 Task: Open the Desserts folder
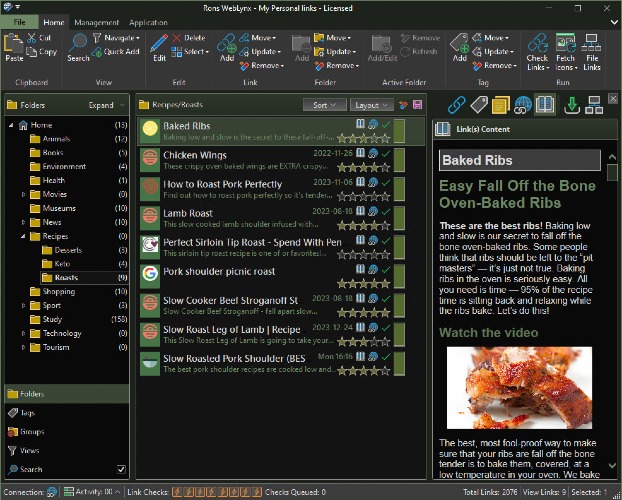68,250
